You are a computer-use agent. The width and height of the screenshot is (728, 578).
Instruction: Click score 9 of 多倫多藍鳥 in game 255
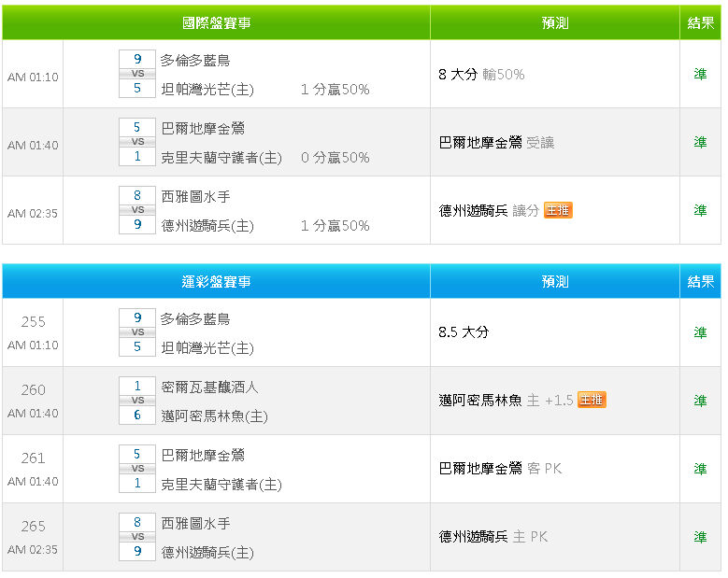tap(137, 317)
